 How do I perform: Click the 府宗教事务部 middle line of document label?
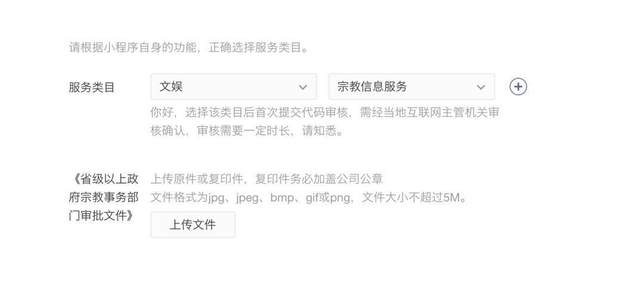[x=104, y=197]
